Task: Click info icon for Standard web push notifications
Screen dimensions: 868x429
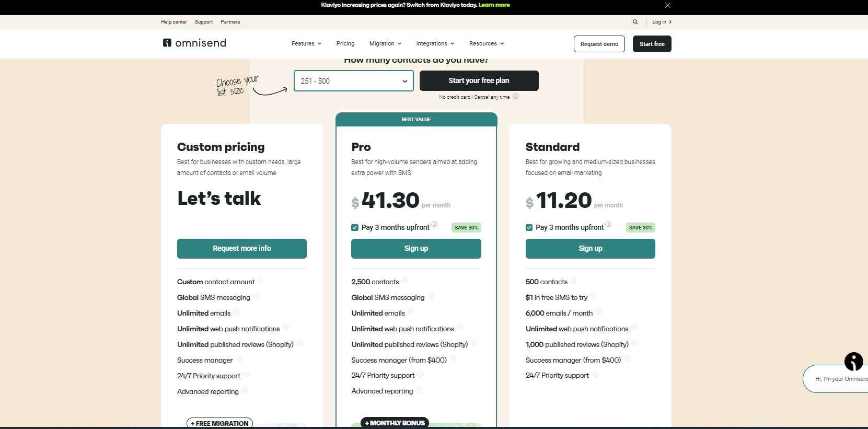Action: [634, 327]
